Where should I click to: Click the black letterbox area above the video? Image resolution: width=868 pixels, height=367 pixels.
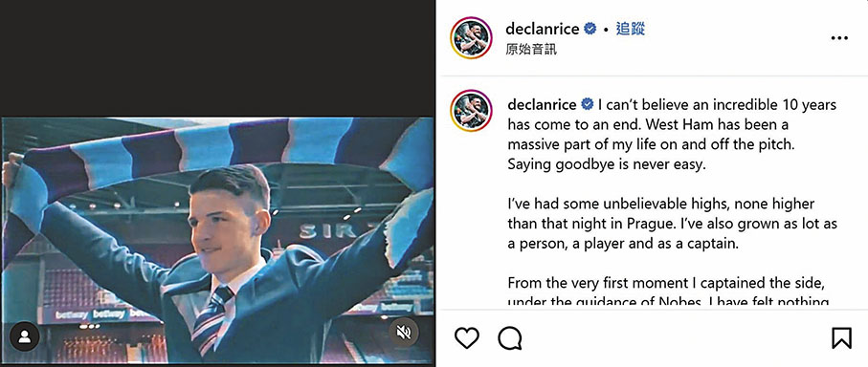click(x=217, y=58)
